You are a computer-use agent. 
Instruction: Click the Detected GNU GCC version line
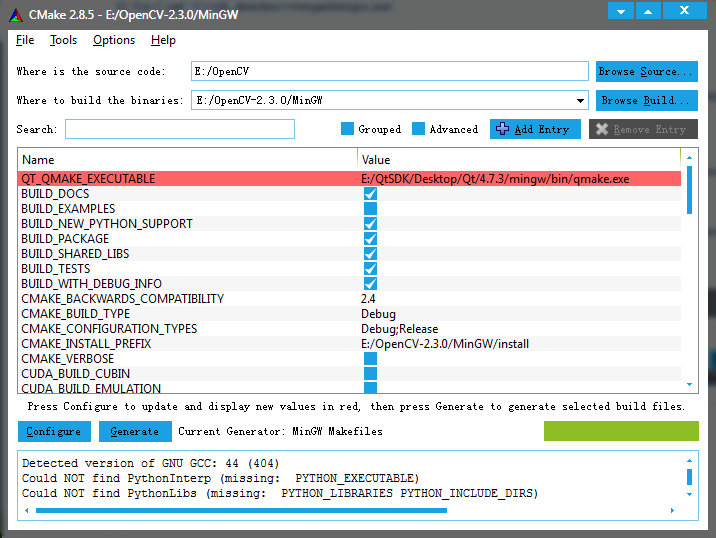point(151,463)
